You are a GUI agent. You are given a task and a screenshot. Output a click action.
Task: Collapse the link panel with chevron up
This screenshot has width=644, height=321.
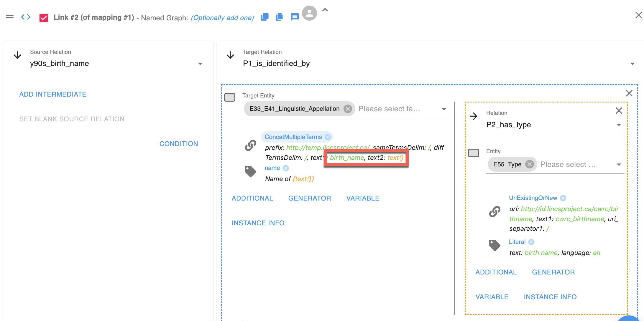(x=325, y=10)
